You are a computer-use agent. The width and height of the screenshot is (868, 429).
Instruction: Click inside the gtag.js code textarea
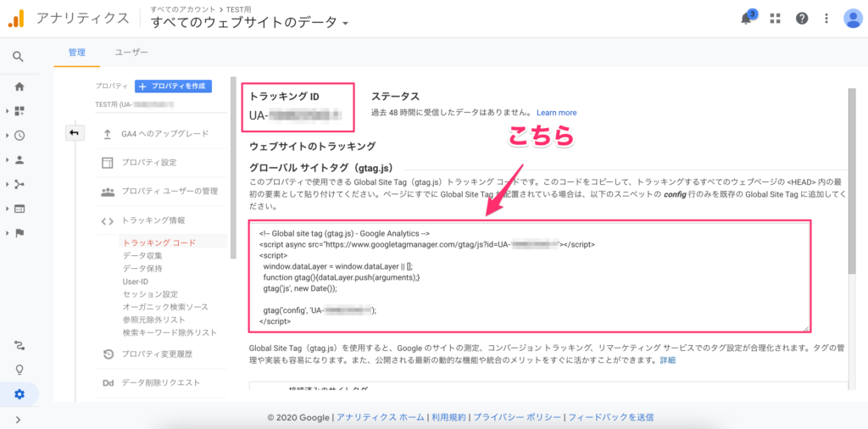point(530,276)
